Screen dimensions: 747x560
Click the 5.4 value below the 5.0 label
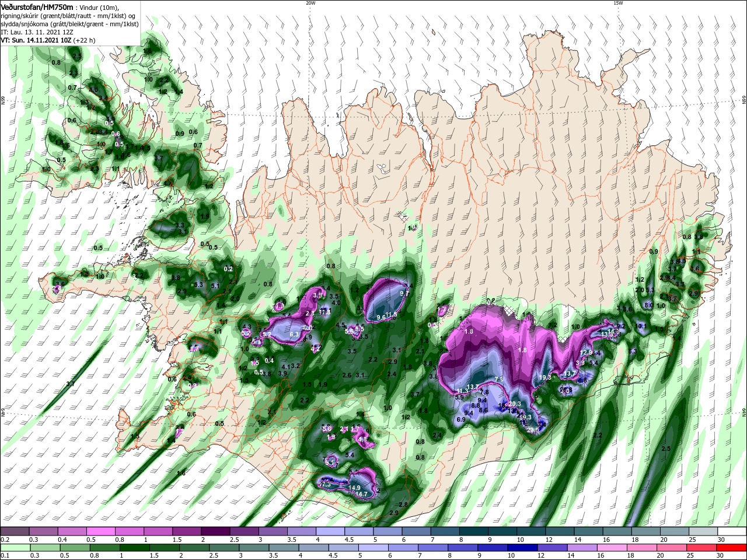(350, 455)
